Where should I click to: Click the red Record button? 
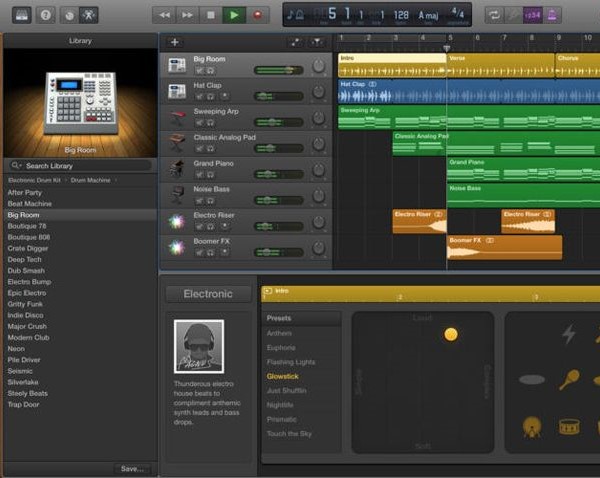coord(259,15)
